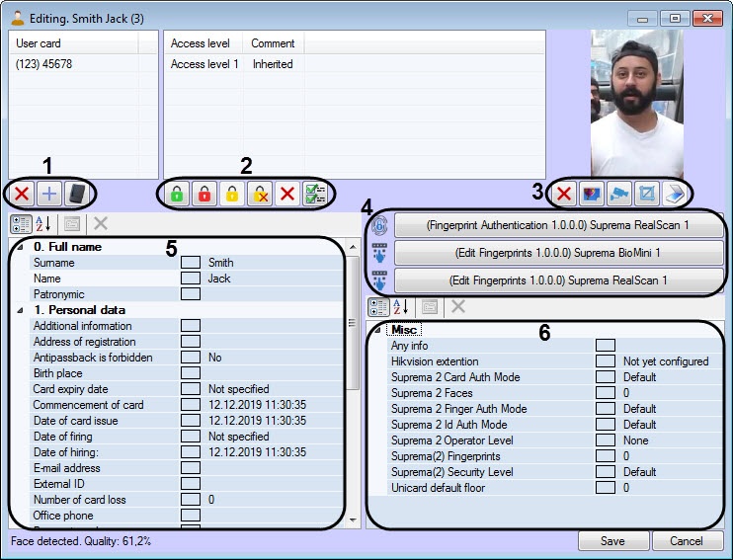The image size is (733, 560).
Task: Toggle the box next to Antipassback is forbidden
Action: 191,358
